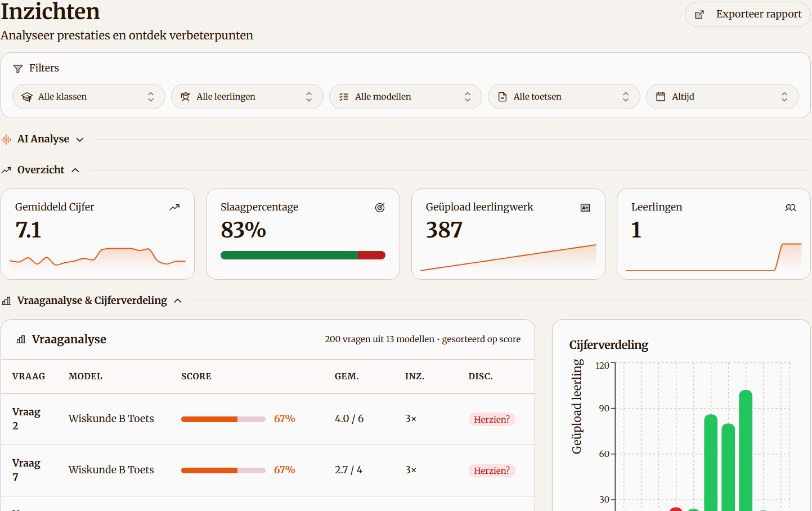Viewport: 812px width, 511px height.
Task: Click the funnel icon next to Filters
Action: coord(18,68)
